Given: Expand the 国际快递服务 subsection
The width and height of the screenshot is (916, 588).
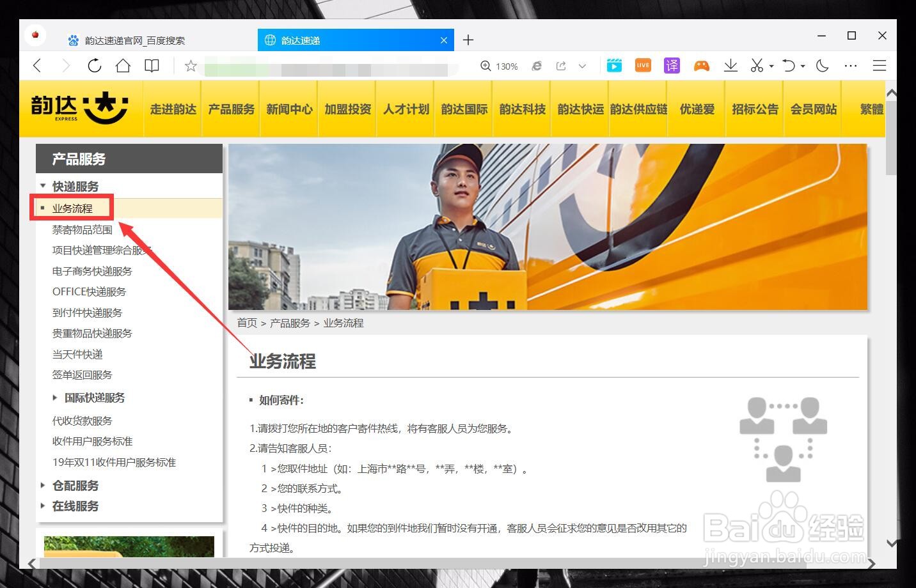Looking at the screenshot, I should tap(94, 398).
